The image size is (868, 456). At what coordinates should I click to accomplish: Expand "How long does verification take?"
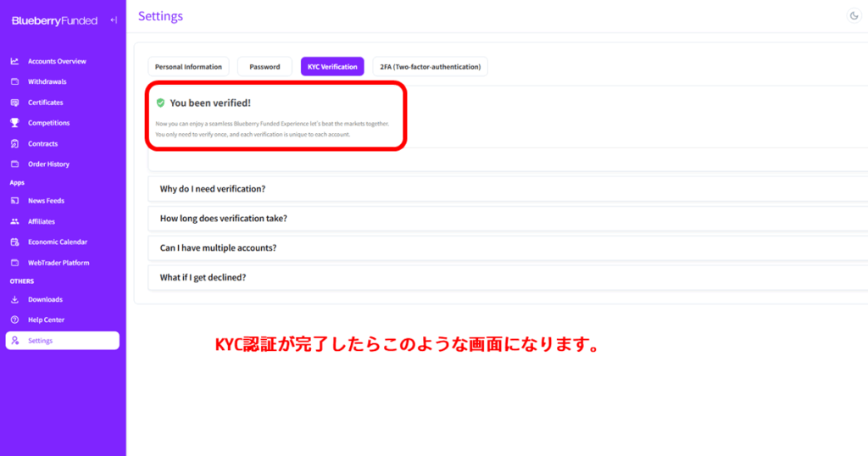(223, 219)
